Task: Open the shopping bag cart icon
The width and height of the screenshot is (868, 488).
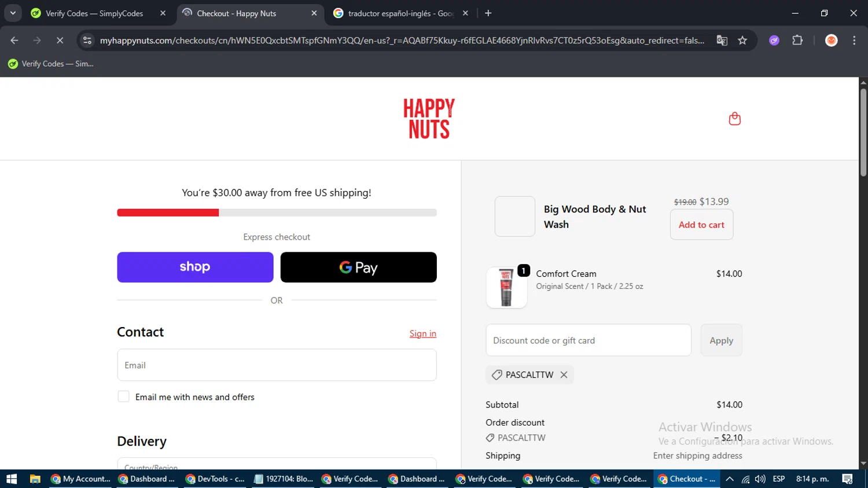Action: click(734, 119)
